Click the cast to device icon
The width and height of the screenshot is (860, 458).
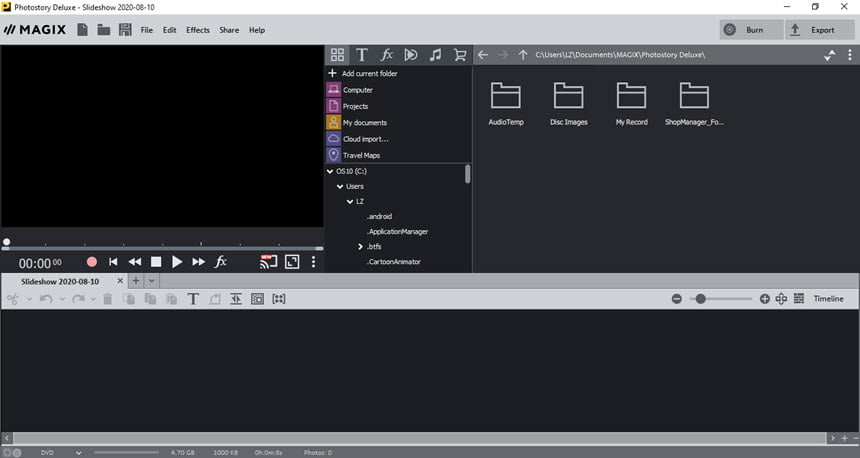coord(268,262)
